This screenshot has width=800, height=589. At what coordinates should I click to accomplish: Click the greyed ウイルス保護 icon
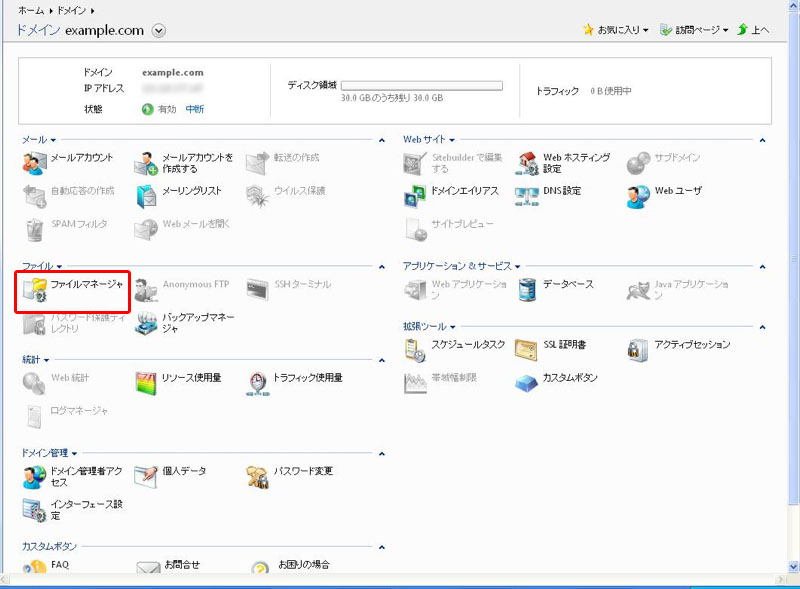tap(258, 197)
